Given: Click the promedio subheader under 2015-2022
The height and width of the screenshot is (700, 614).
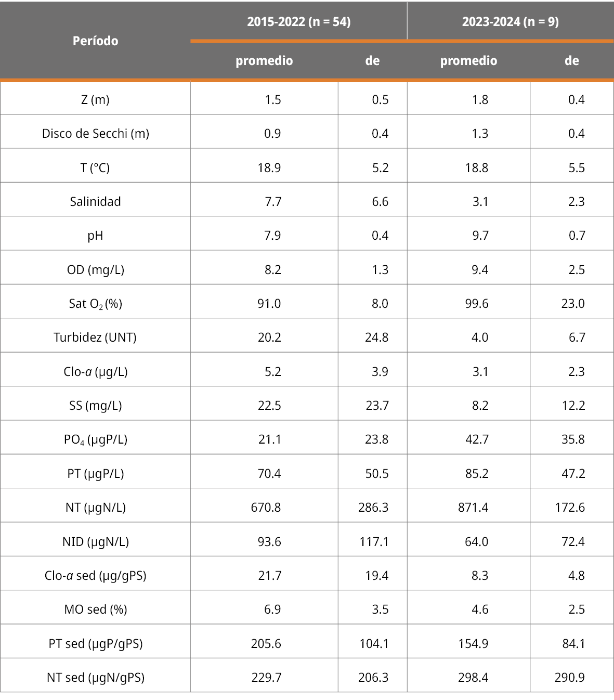Looking at the screenshot, I should [x=264, y=61].
